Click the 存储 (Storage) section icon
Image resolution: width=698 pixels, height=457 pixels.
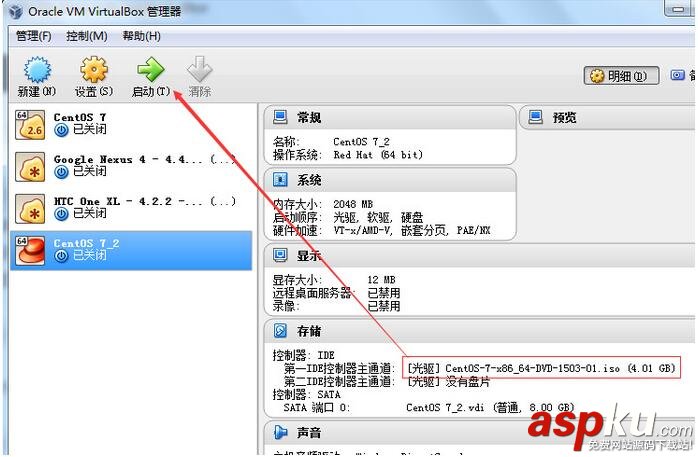click(280, 330)
